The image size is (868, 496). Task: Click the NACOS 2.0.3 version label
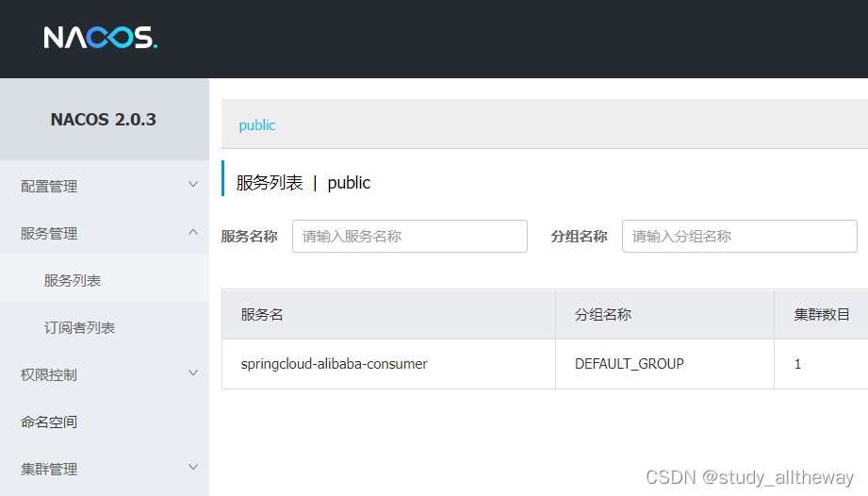tap(104, 119)
